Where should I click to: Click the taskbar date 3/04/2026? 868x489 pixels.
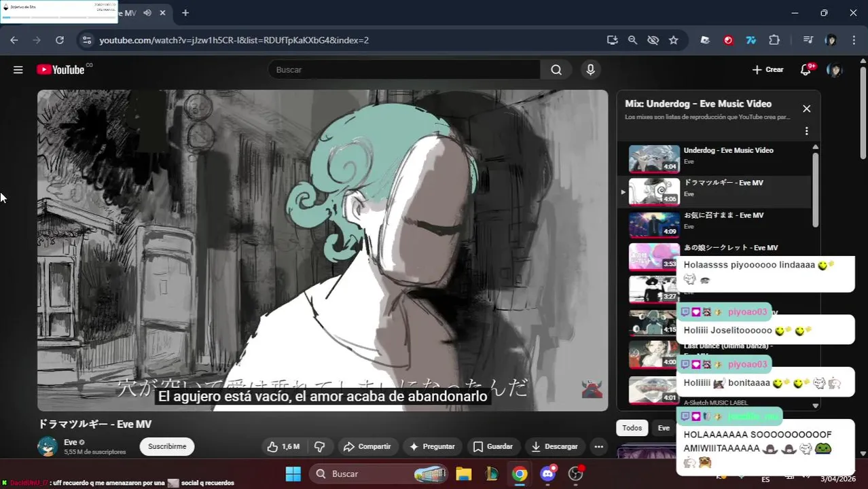pyautogui.click(x=839, y=479)
